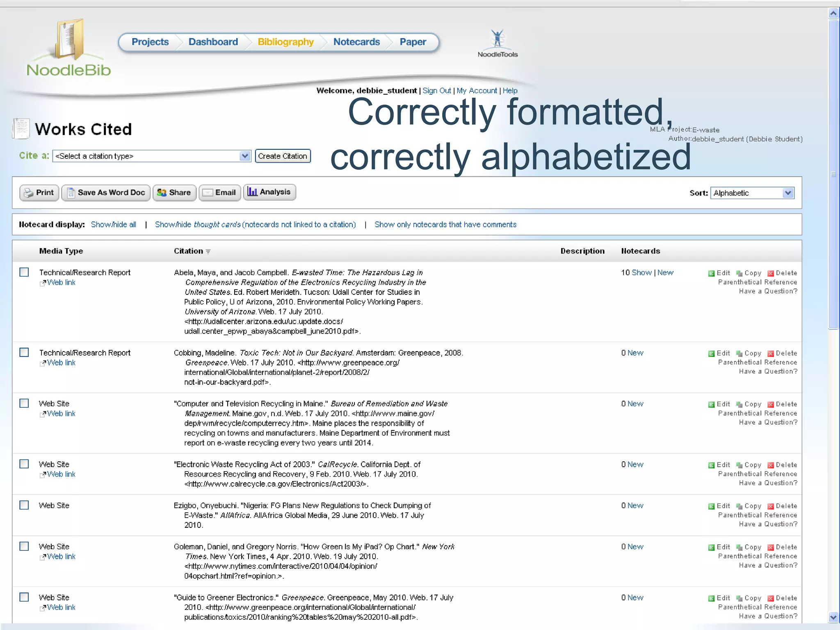Image resolution: width=840 pixels, height=630 pixels.
Task: Click the Sign Out link
Action: 436,91
